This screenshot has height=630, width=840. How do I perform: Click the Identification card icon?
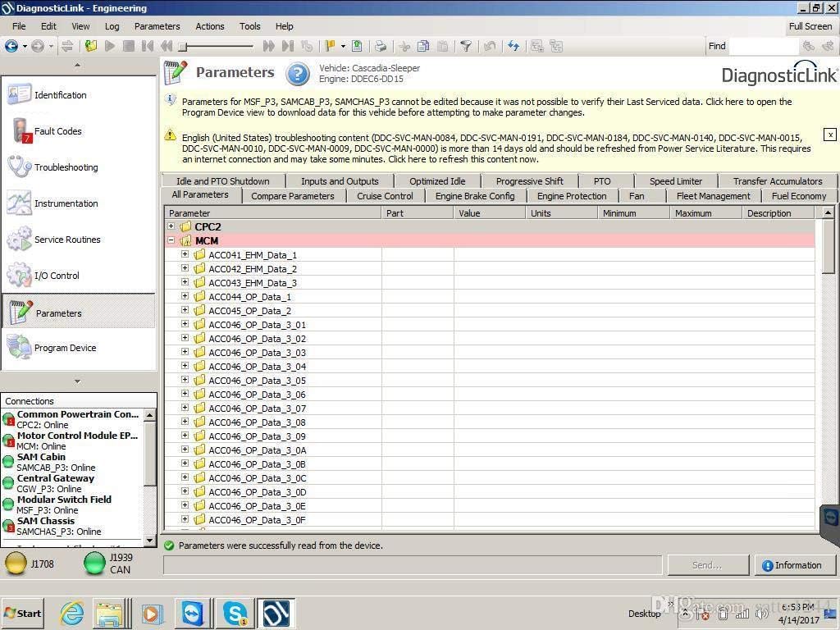point(19,95)
